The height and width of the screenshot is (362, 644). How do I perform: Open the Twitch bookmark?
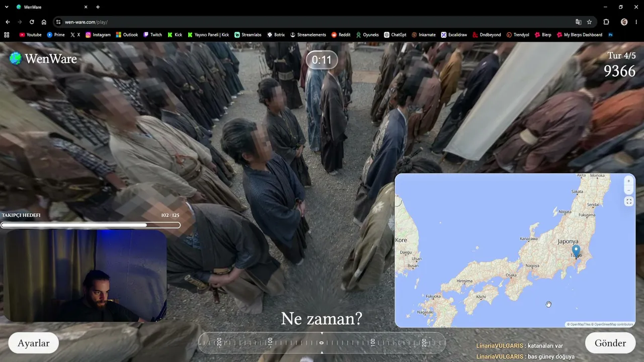tap(153, 35)
